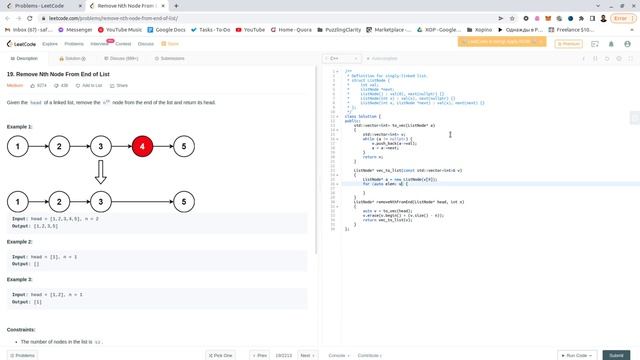Image resolution: width=640 pixels, height=360 pixels.
Task: Open a new browser tab
Action: click(x=176, y=6)
